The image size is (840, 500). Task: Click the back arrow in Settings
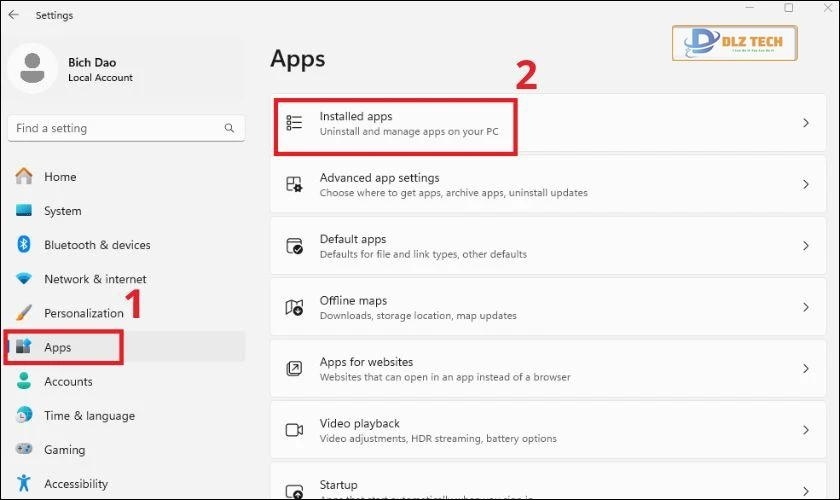tap(14, 15)
